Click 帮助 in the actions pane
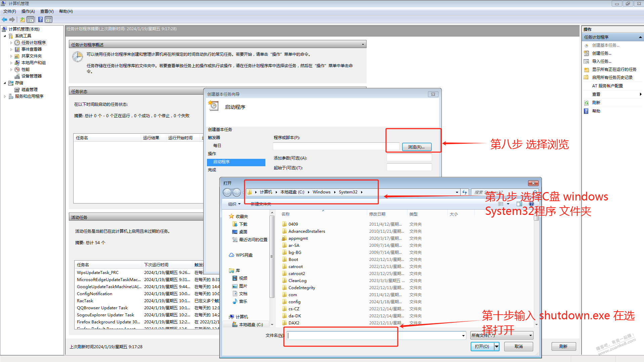644x362 pixels. [596, 111]
